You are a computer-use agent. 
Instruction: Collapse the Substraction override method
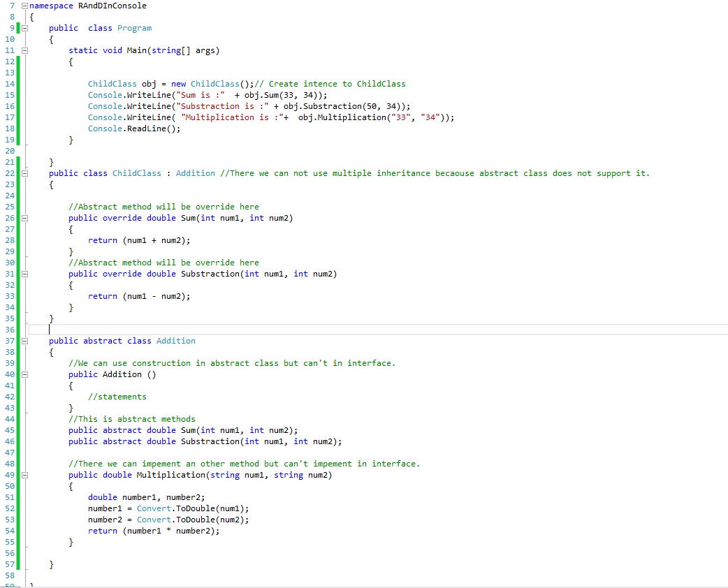pos(24,274)
